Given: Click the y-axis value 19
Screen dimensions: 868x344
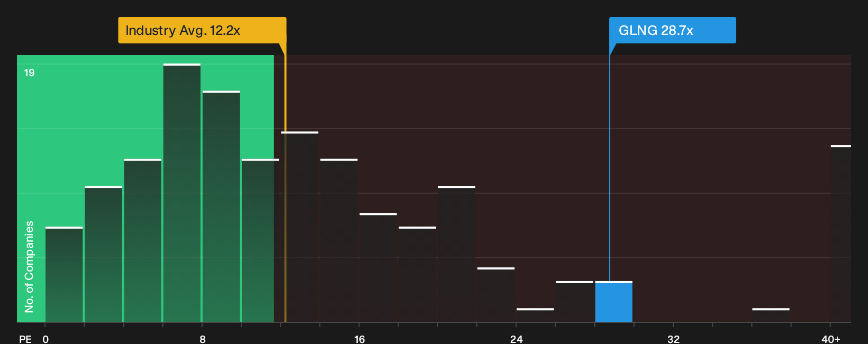Looking at the screenshot, I should tap(29, 73).
